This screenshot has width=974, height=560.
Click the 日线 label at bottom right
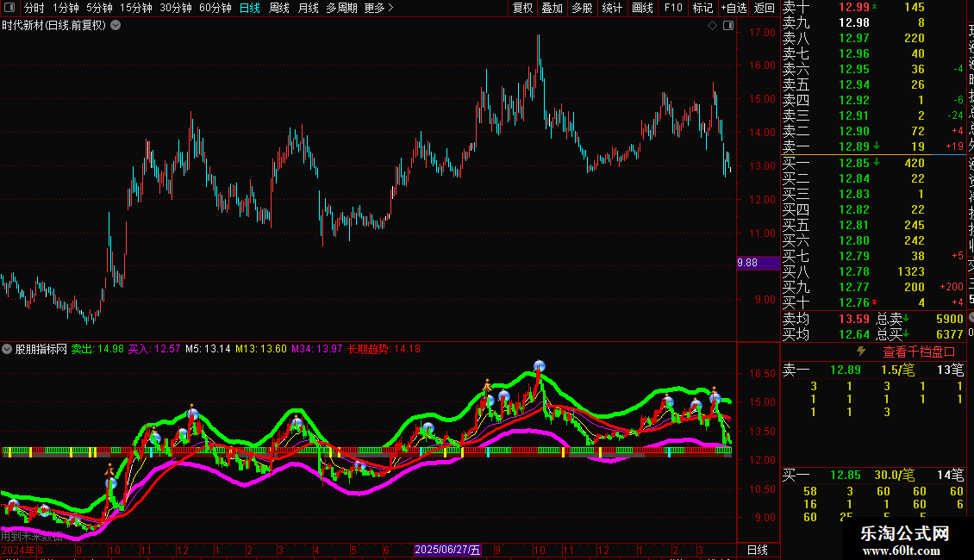click(757, 550)
